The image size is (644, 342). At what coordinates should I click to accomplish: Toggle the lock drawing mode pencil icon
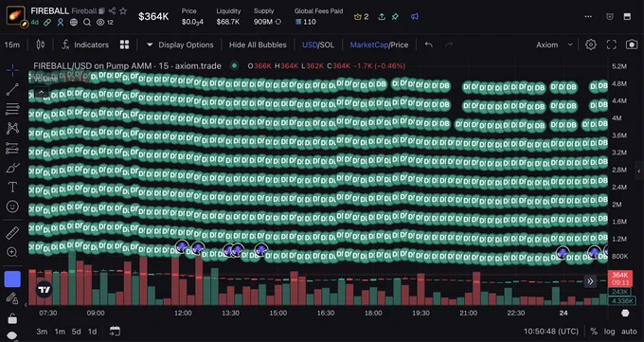coord(12,298)
